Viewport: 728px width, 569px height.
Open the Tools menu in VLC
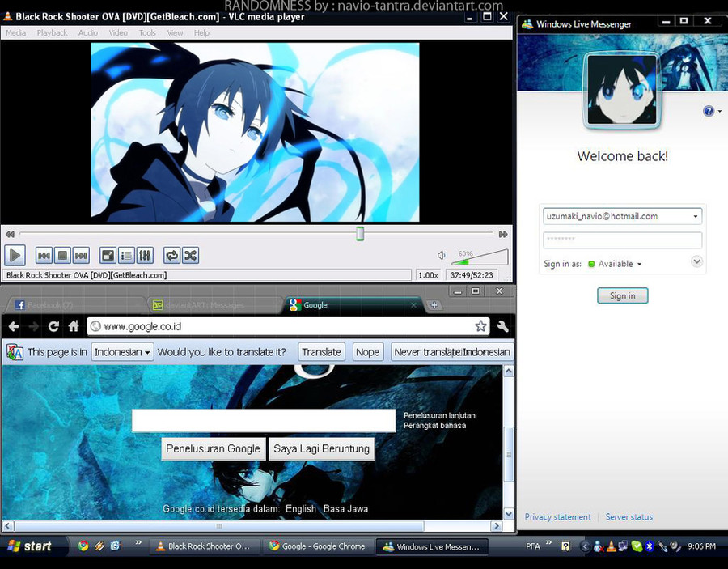[147, 33]
